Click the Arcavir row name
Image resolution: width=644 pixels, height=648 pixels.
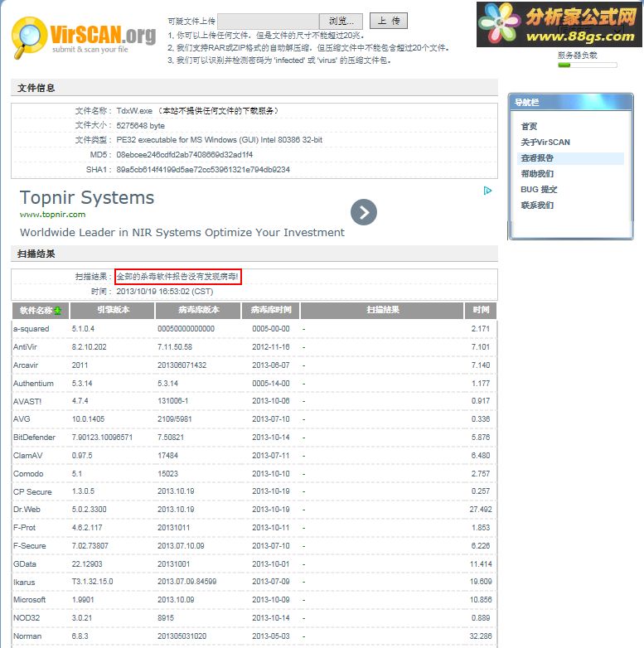tap(26, 365)
